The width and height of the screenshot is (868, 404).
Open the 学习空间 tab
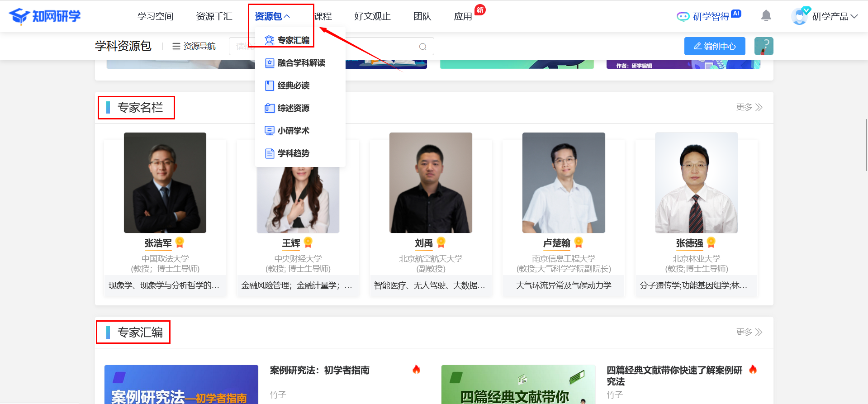(155, 17)
